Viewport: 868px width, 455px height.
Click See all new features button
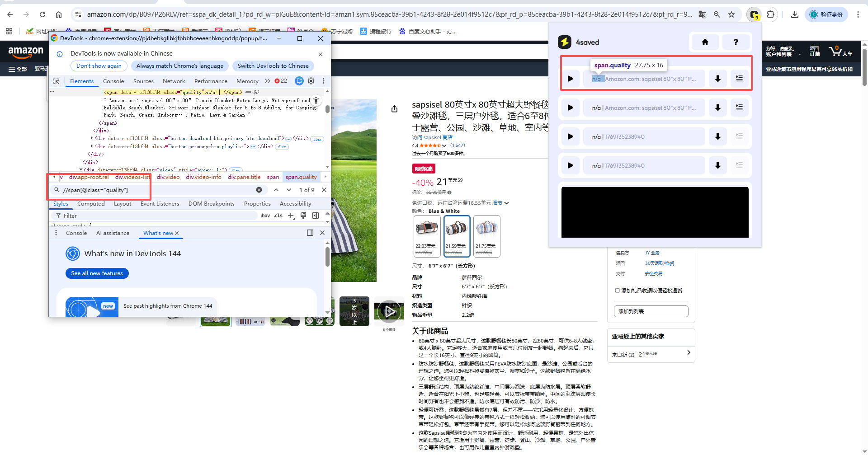click(x=97, y=273)
